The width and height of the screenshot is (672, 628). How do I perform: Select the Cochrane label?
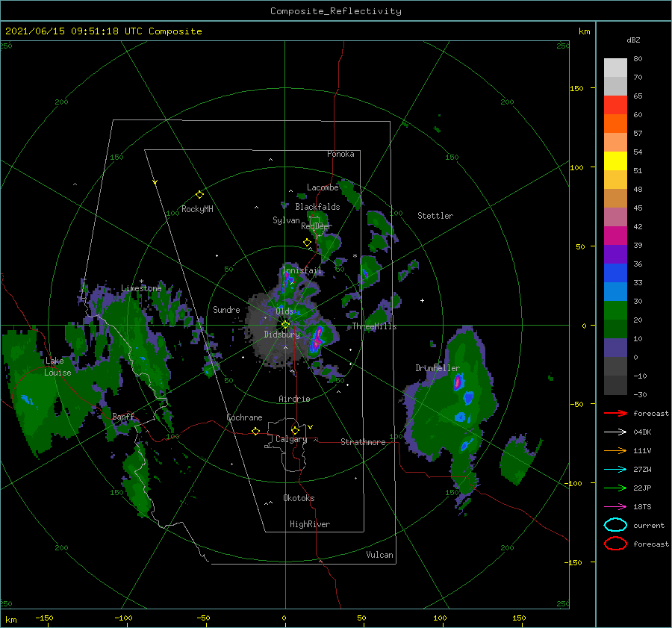pyautogui.click(x=244, y=417)
